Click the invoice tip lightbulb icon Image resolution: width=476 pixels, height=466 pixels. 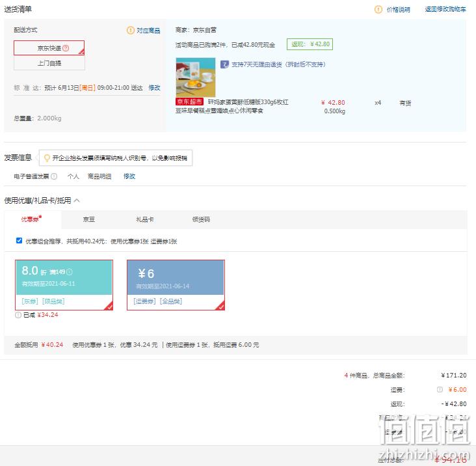(47, 158)
